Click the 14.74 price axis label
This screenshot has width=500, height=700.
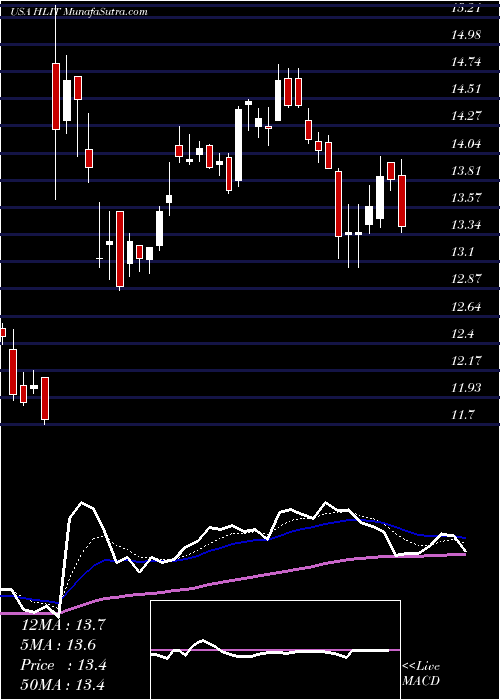tap(466, 62)
